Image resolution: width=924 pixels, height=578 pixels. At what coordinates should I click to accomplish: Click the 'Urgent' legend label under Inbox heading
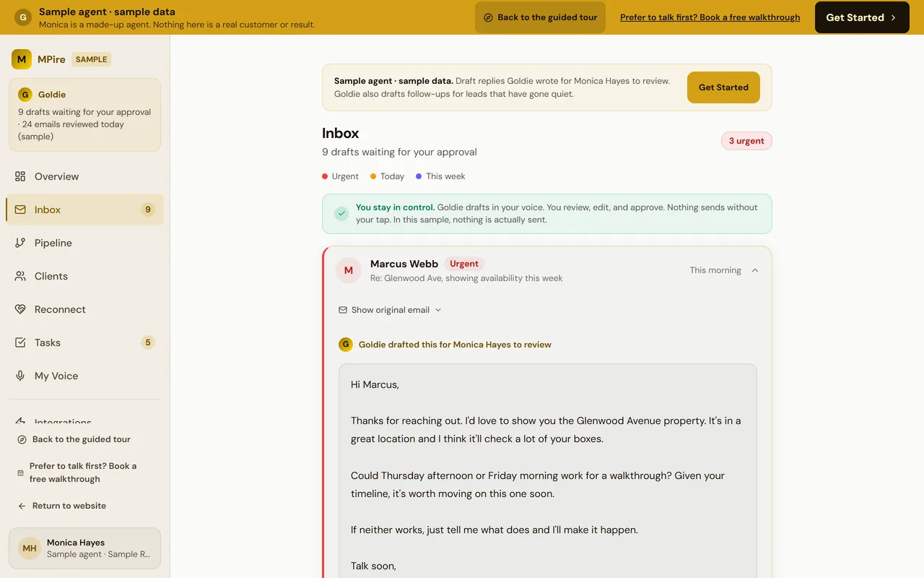click(x=345, y=176)
